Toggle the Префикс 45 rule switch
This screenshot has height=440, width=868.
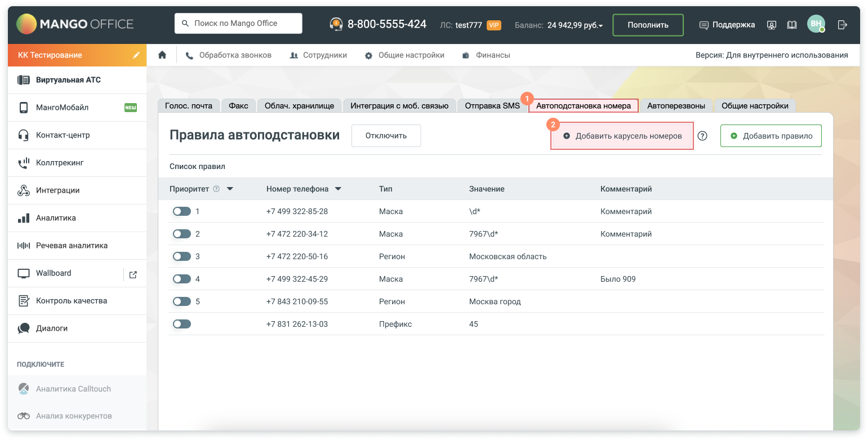point(182,324)
